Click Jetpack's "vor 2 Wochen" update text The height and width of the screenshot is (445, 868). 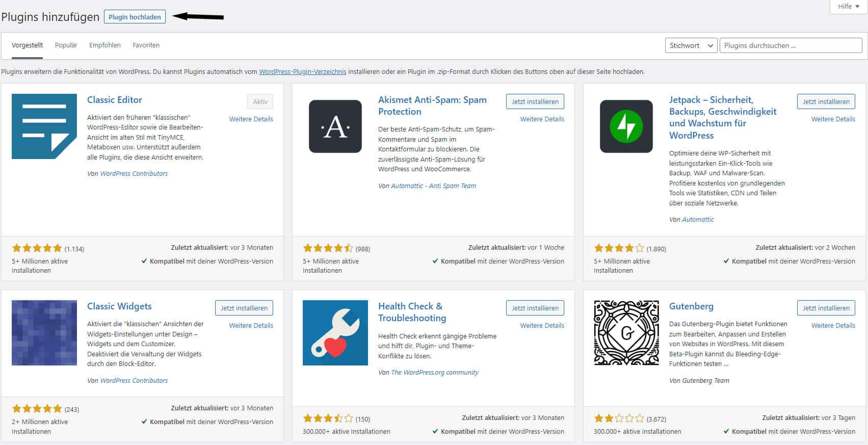(835, 248)
